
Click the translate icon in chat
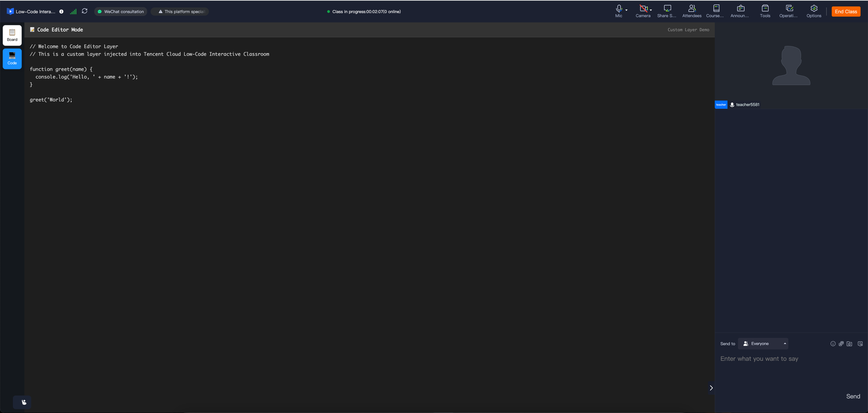pyautogui.click(x=841, y=343)
